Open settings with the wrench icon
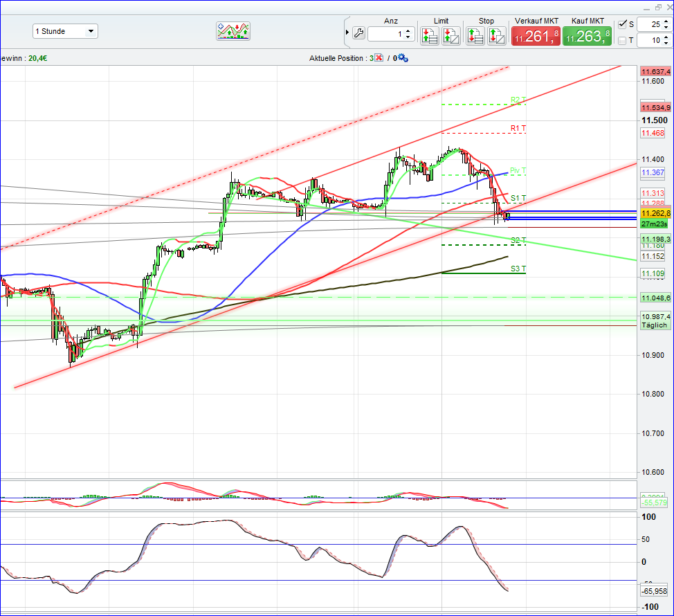 point(358,33)
